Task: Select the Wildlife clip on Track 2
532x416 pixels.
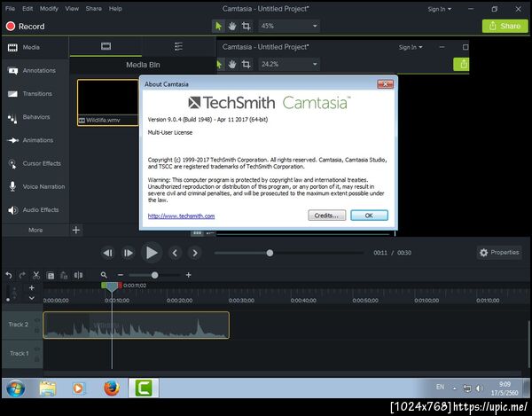Action: 136,325
